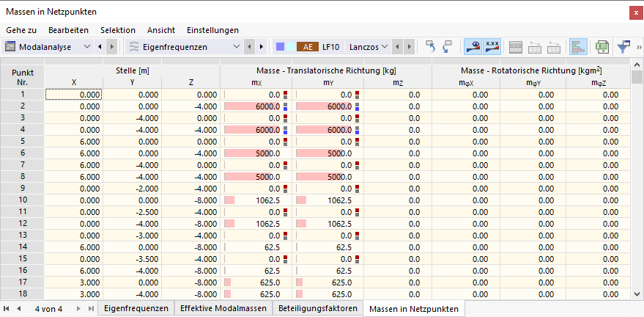Image resolution: width=644 pixels, height=317 pixels.
Task: Go to next table page button
Action: pyautogui.click(x=79, y=308)
